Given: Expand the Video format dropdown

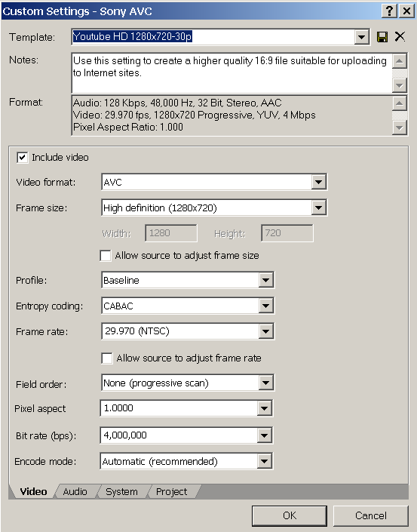Looking at the screenshot, I should (x=318, y=182).
